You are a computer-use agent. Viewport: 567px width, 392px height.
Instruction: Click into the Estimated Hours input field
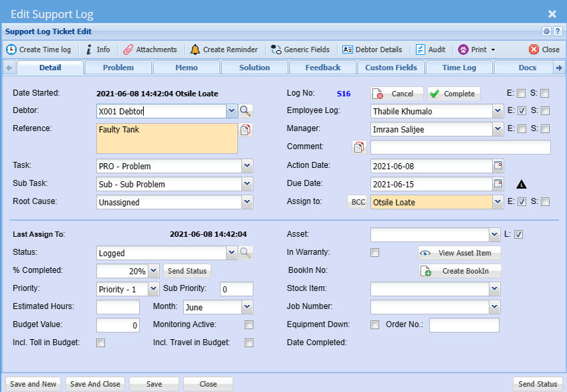point(118,307)
